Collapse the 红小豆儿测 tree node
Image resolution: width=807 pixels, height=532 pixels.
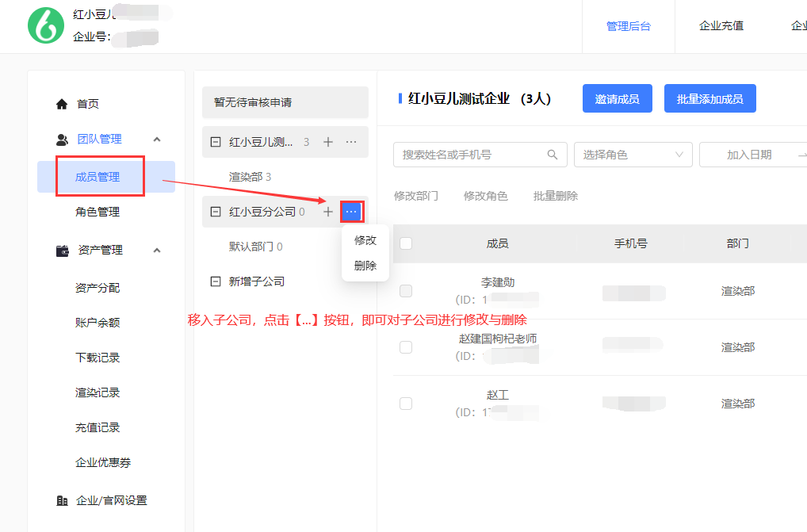pos(216,142)
